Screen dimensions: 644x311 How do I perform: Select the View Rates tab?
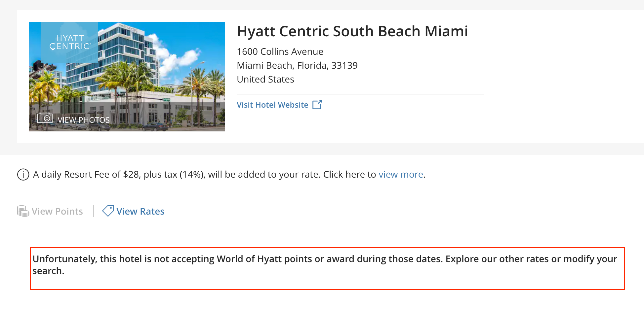140,211
